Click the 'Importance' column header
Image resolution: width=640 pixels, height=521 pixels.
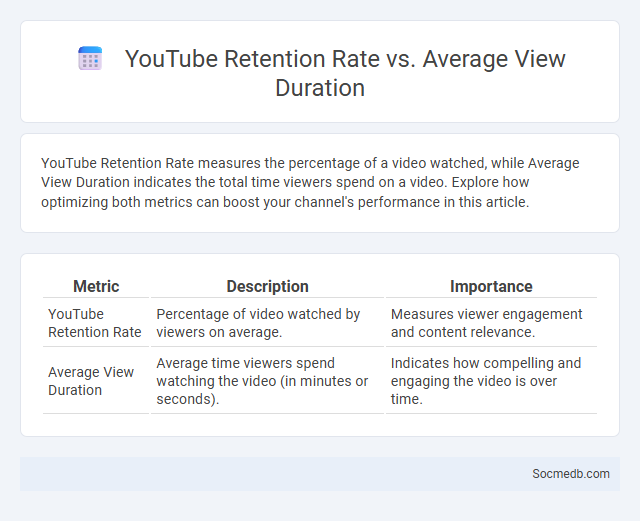491,286
